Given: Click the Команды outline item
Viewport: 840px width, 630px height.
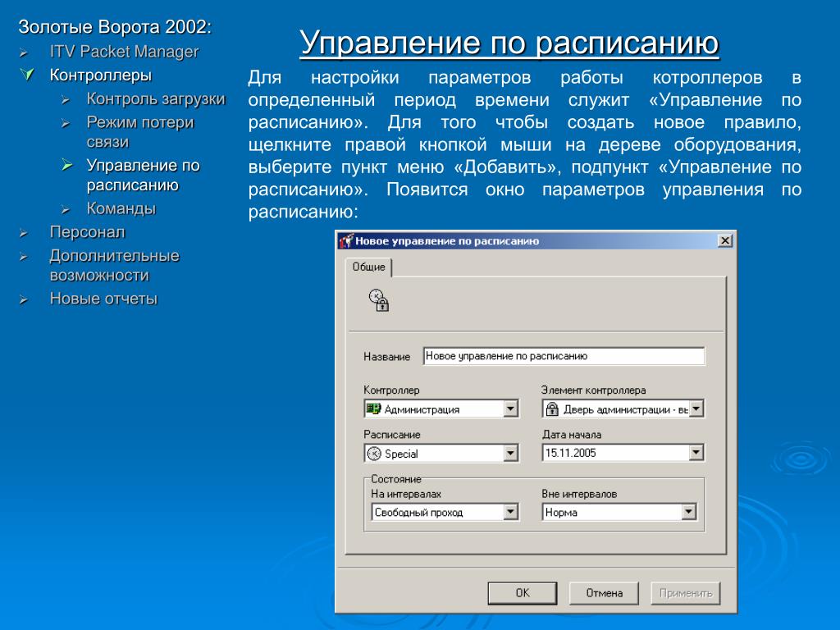Looking at the screenshot, I should coord(121,208).
